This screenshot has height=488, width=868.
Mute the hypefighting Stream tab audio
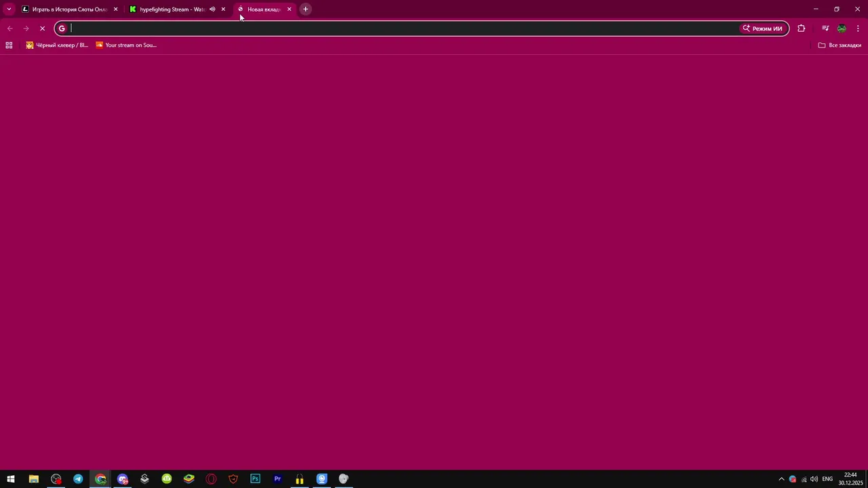tap(212, 9)
